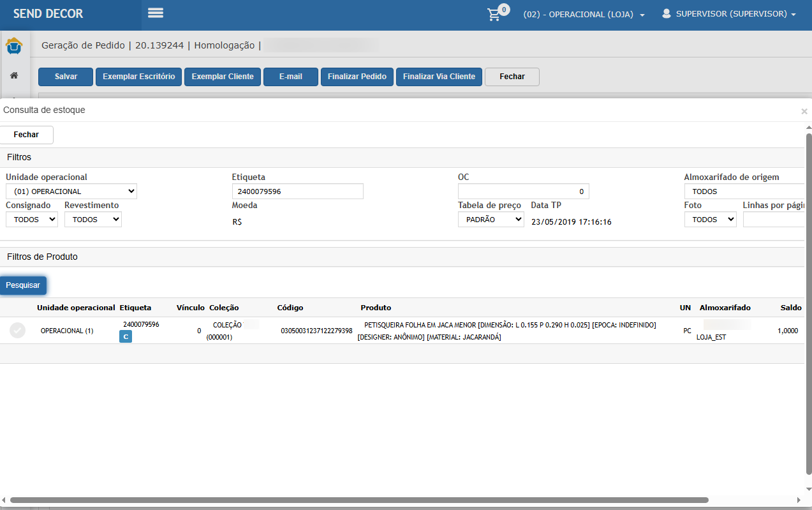The width and height of the screenshot is (812, 510).
Task: Click the store logo sidebar icon
Action: click(14, 47)
